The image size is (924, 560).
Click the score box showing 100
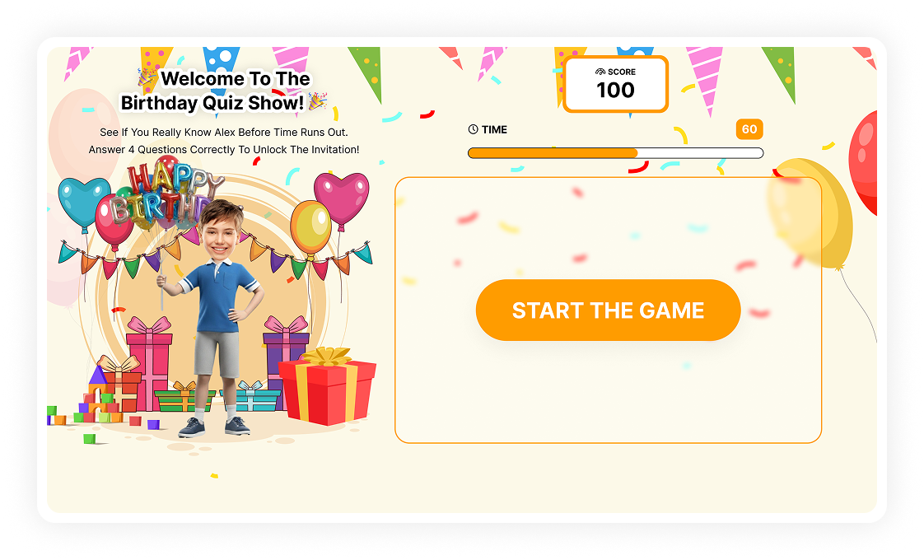pos(615,84)
